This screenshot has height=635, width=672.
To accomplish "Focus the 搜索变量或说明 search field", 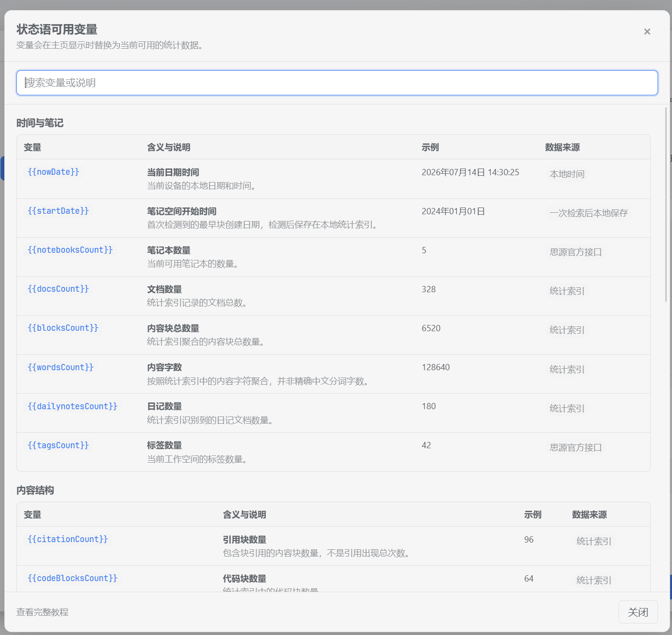I will pos(337,83).
